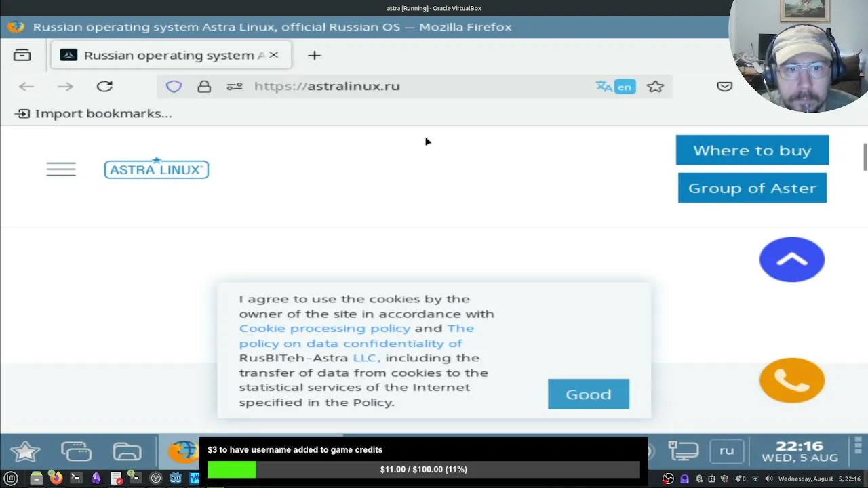Reload the current page

[104, 86]
